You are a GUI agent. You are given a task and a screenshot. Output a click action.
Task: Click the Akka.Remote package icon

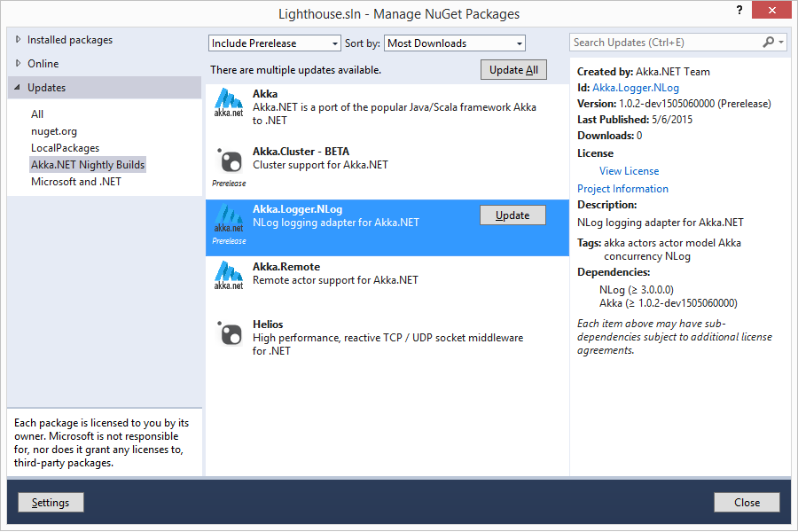tap(229, 276)
